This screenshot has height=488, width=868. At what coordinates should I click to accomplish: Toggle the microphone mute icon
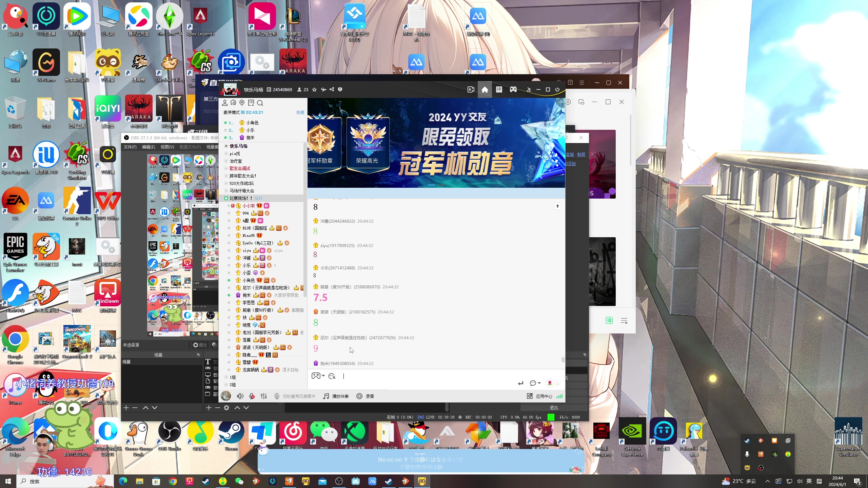coord(252,396)
